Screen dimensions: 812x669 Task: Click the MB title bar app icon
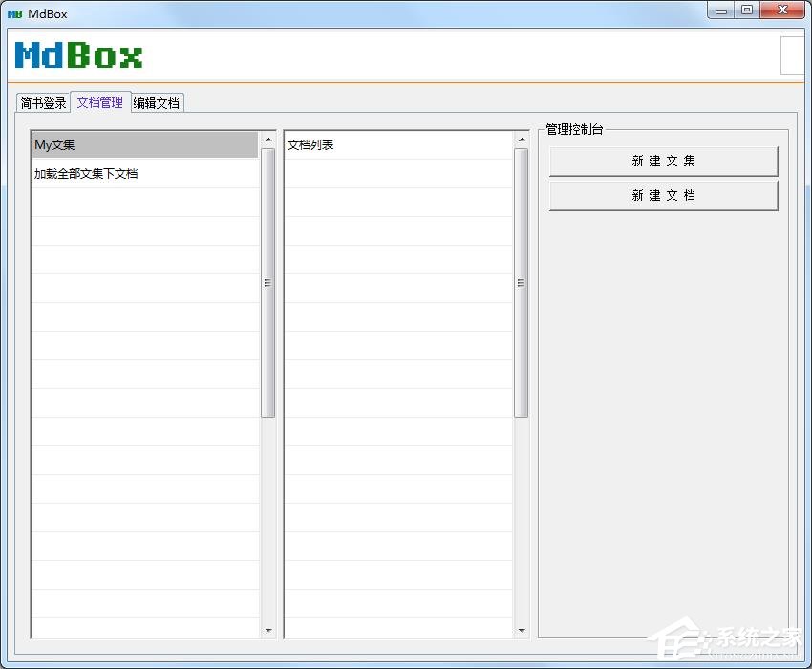(14, 14)
